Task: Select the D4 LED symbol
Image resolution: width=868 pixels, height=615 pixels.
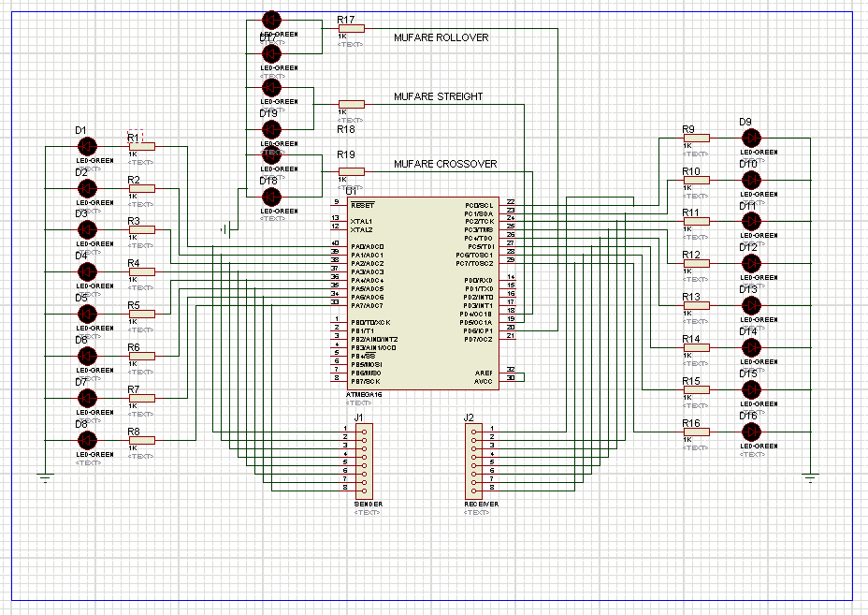Action: pos(87,272)
